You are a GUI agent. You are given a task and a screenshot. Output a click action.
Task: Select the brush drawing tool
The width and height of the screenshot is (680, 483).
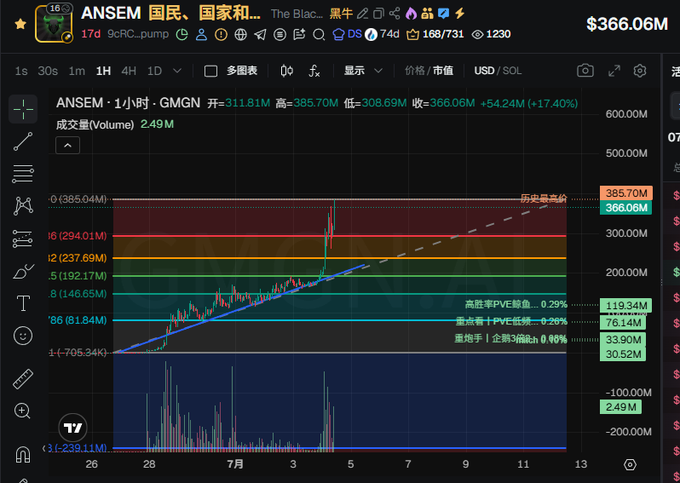[x=23, y=271]
